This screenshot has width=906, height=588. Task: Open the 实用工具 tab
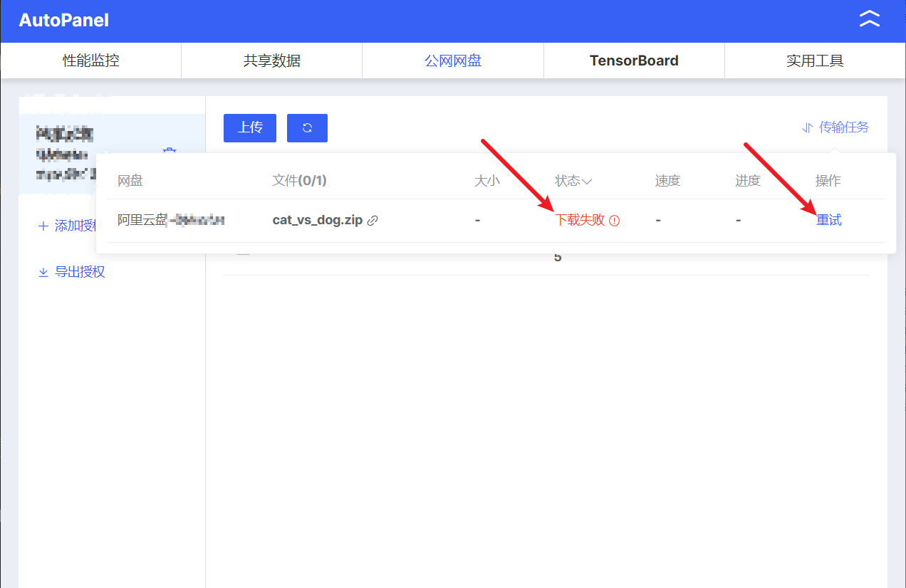pos(815,61)
